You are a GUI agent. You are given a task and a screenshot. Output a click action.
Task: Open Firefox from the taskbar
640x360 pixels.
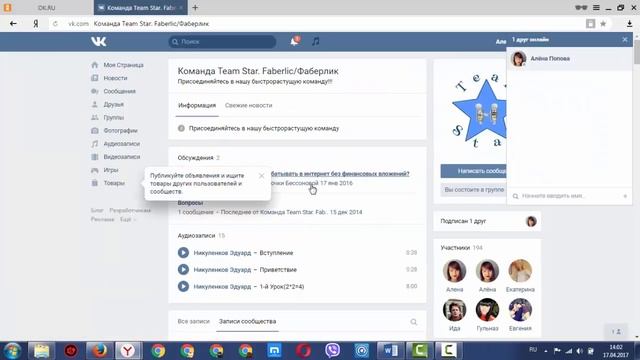(x=99, y=351)
